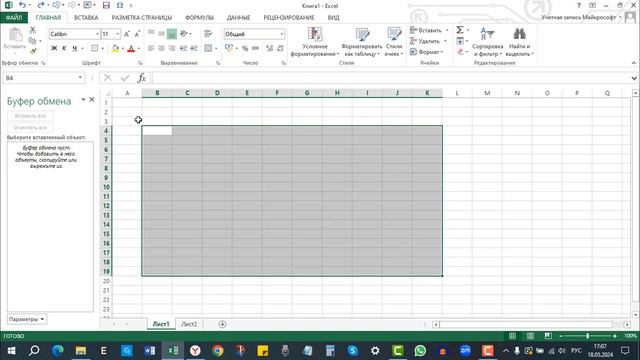The height and width of the screenshot is (360, 640).
Task: Click the accounting number format icon
Action: pyautogui.click(x=229, y=48)
